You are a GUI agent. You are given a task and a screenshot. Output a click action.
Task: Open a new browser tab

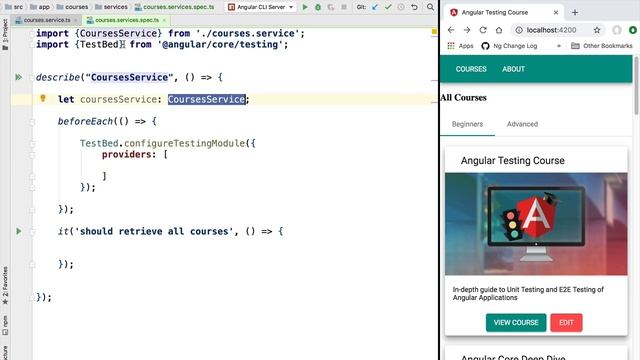575,12
